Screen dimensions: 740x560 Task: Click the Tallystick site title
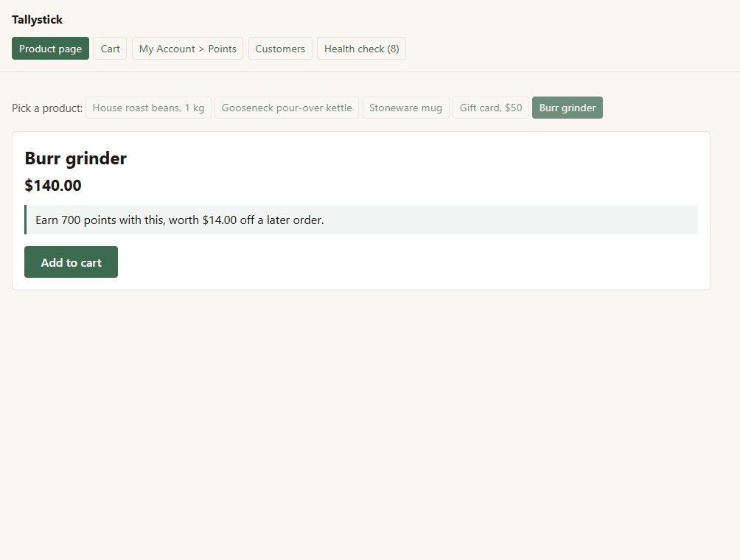(38, 20)
